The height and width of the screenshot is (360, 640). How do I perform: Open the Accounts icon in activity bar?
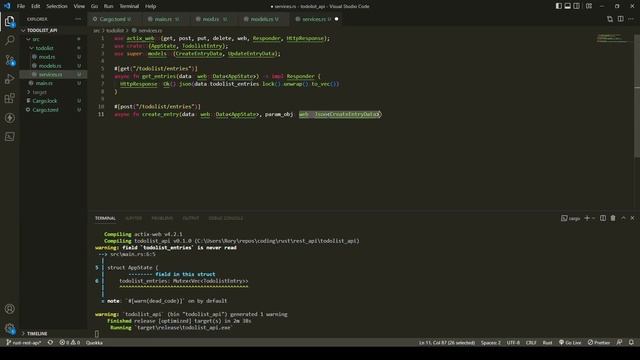pyautogui.click(x=9, y=309)
